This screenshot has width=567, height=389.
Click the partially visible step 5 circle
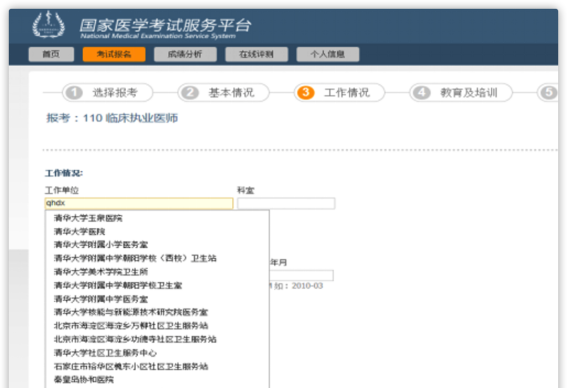point(549,93)
